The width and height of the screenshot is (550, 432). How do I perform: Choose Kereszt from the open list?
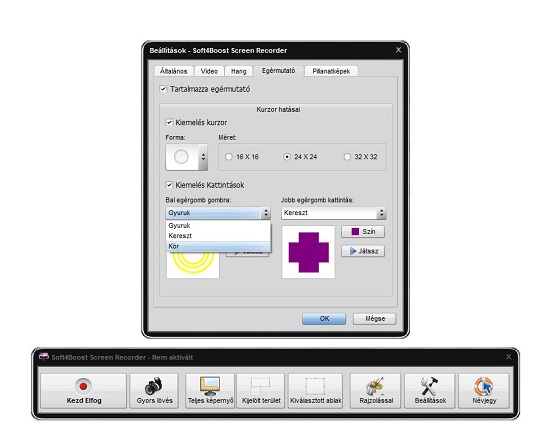(x=218, y=236)
